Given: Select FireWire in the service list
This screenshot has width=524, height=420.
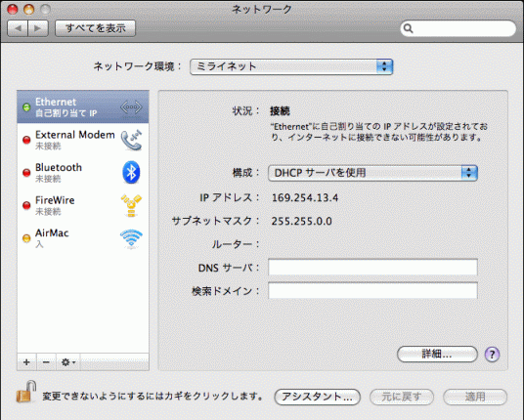Looking at the screenshot, I should [x=83, y=205].
